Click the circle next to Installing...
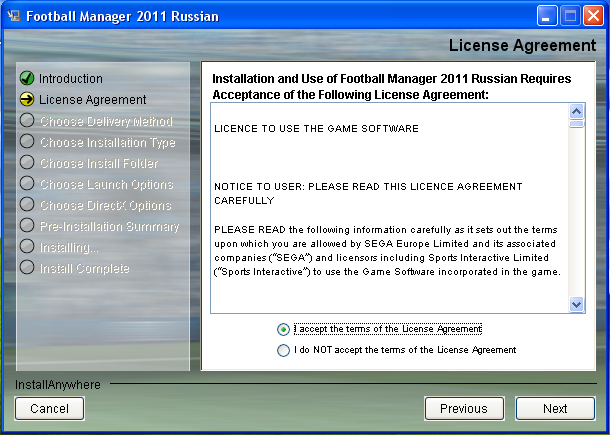The width and height of the screenshot is (610, 435). (27, 246)
